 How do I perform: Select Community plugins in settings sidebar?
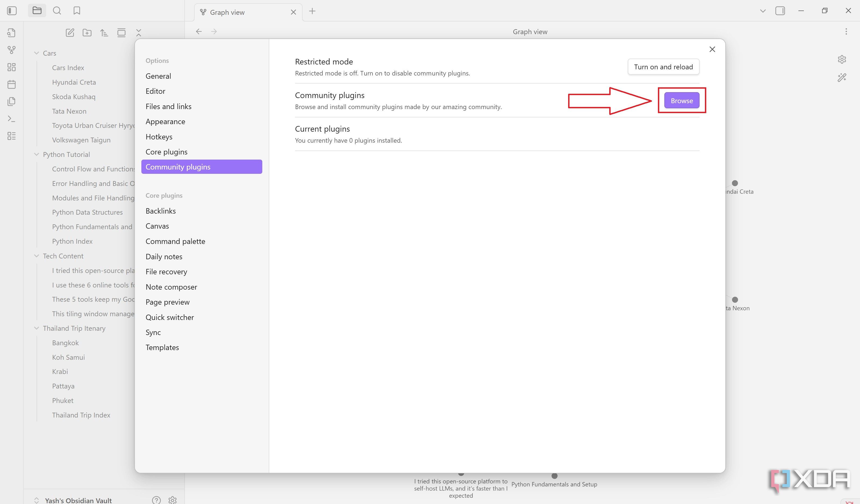click(x=202, y=167)
